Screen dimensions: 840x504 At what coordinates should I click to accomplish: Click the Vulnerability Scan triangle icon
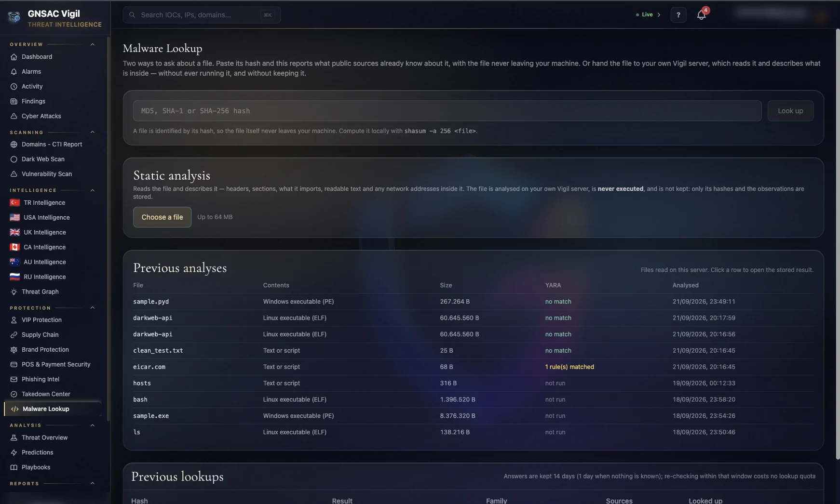[x=14, y=174]
